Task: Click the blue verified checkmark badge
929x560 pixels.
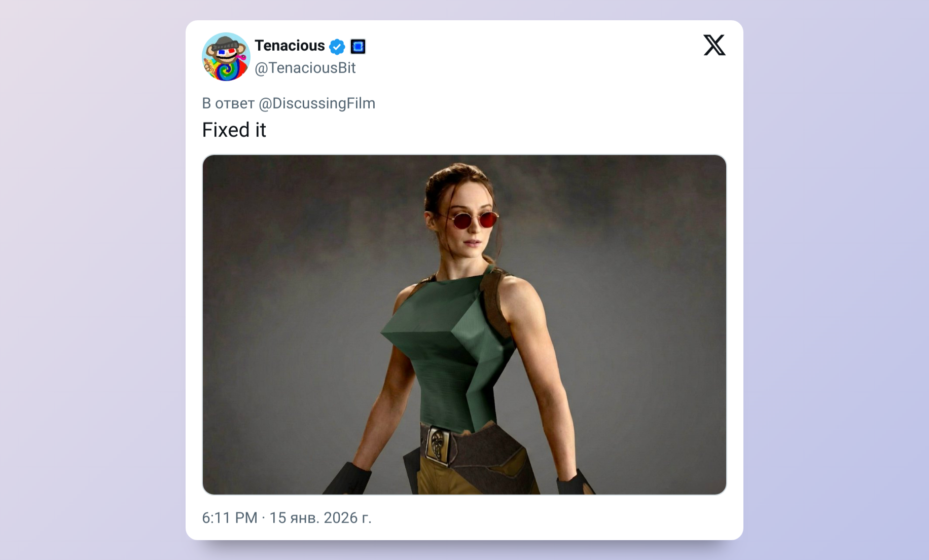Action: [337, 47]
